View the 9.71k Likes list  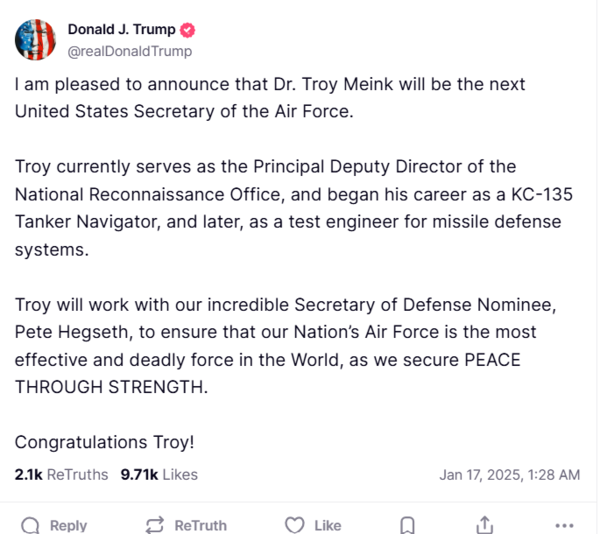pyautogui.click(x=158, y=474)
